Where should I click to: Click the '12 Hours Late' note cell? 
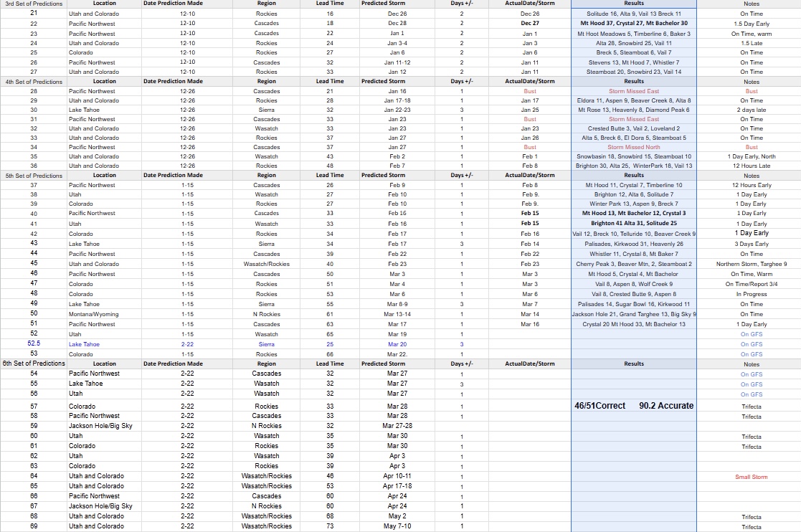(751, 166)
